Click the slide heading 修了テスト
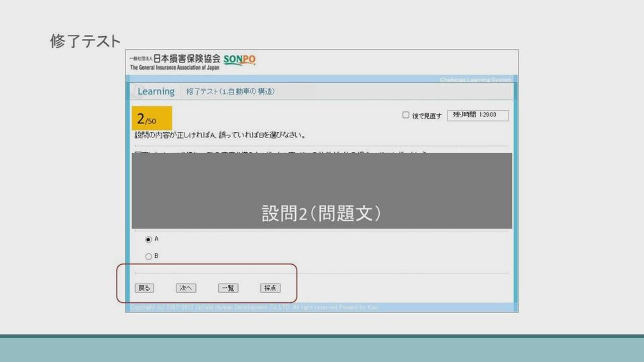The width and height of the screenshot is (644, 362). 85,41
